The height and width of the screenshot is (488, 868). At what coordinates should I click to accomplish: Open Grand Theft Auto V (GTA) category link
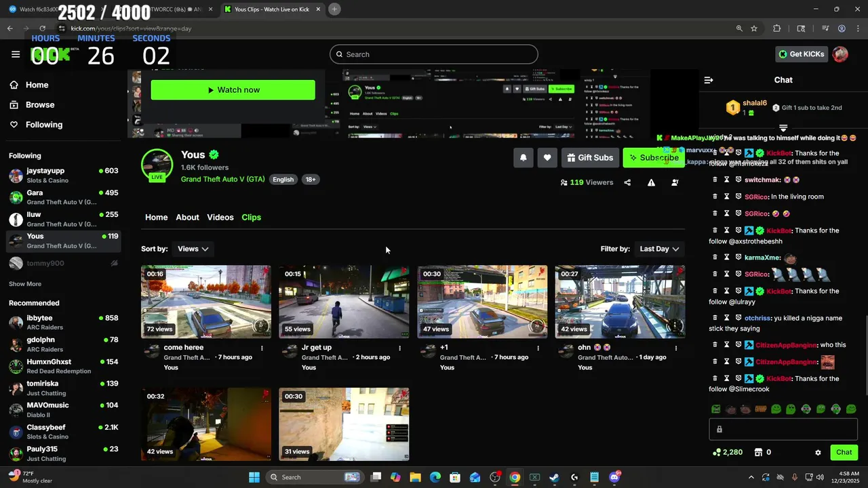(x=222, y=180)
